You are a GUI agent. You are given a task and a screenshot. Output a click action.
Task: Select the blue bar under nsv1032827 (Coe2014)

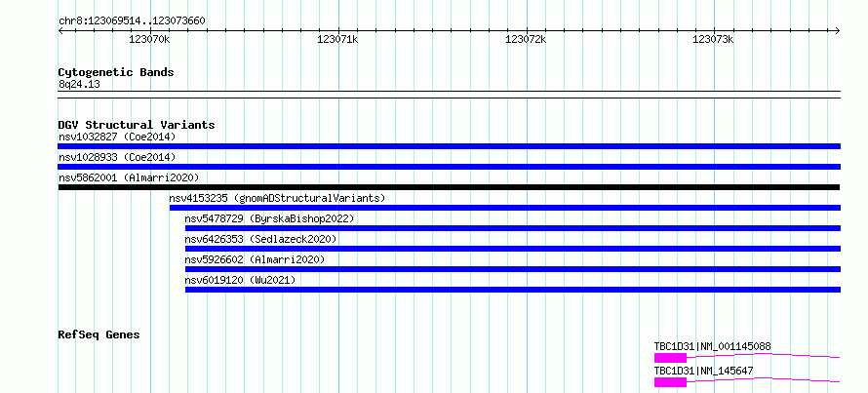click(x=449, y=146)
